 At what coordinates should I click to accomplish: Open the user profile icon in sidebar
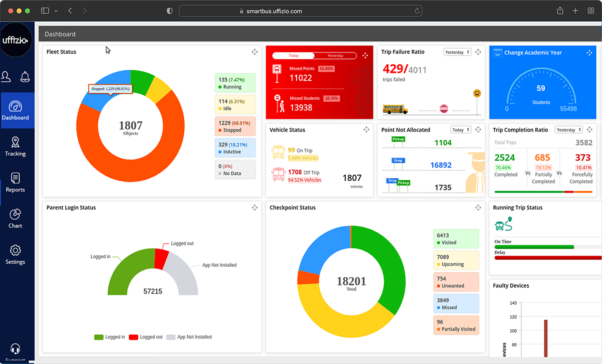point(6,77)
